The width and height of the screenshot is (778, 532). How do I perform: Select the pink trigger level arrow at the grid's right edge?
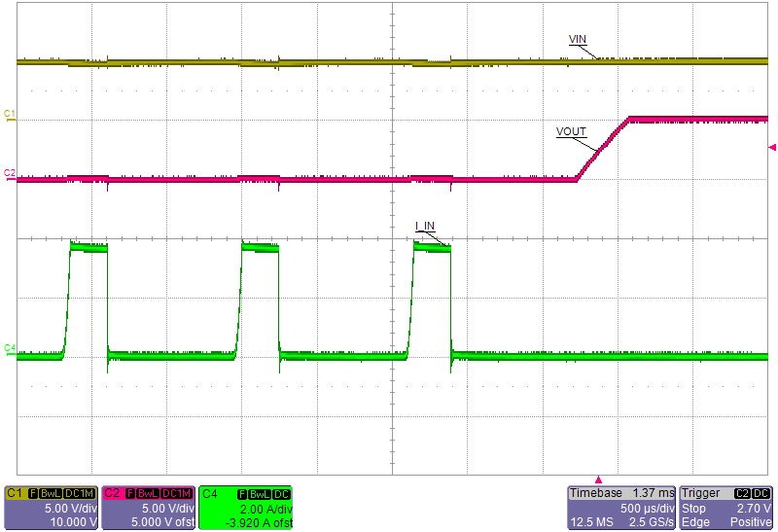[772, 147]
